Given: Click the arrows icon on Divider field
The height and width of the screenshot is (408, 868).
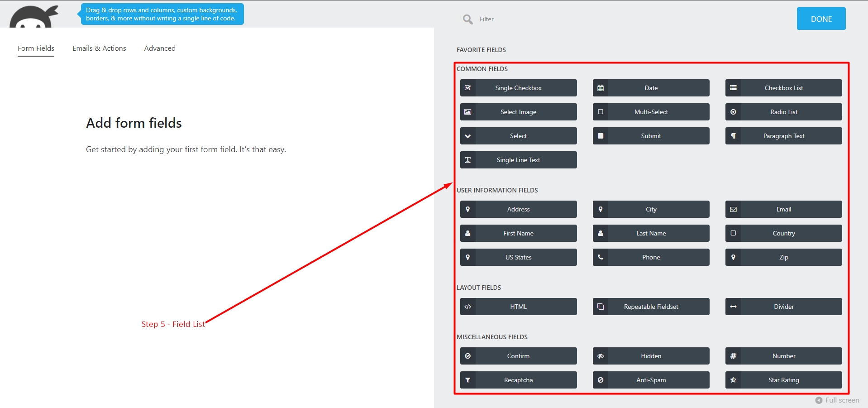Looking at the screenshot, I should (x=733, y=307).
